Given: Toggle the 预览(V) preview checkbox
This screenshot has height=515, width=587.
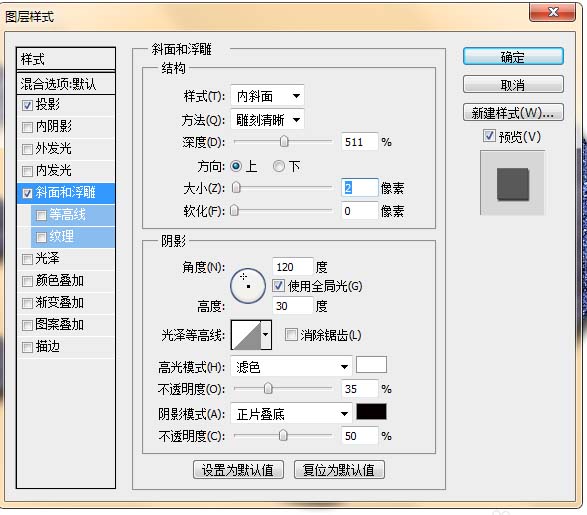Looking at the screenshot, I should pos(489,136).
